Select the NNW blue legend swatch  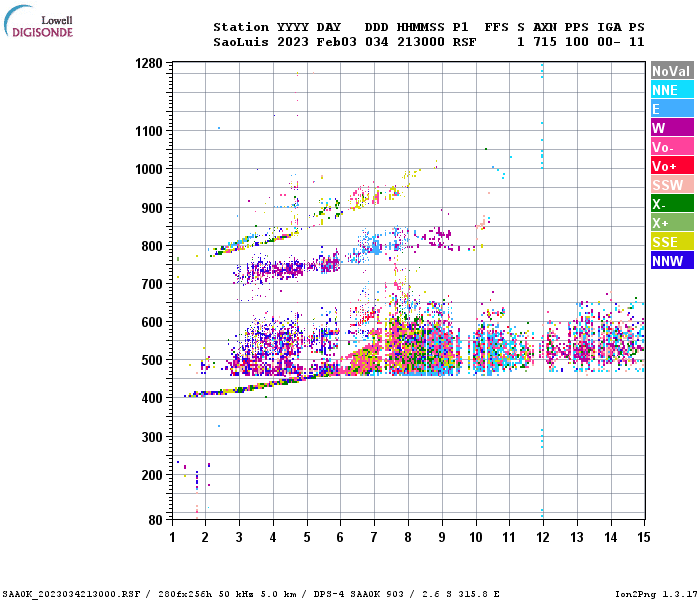tap(672, 260)
